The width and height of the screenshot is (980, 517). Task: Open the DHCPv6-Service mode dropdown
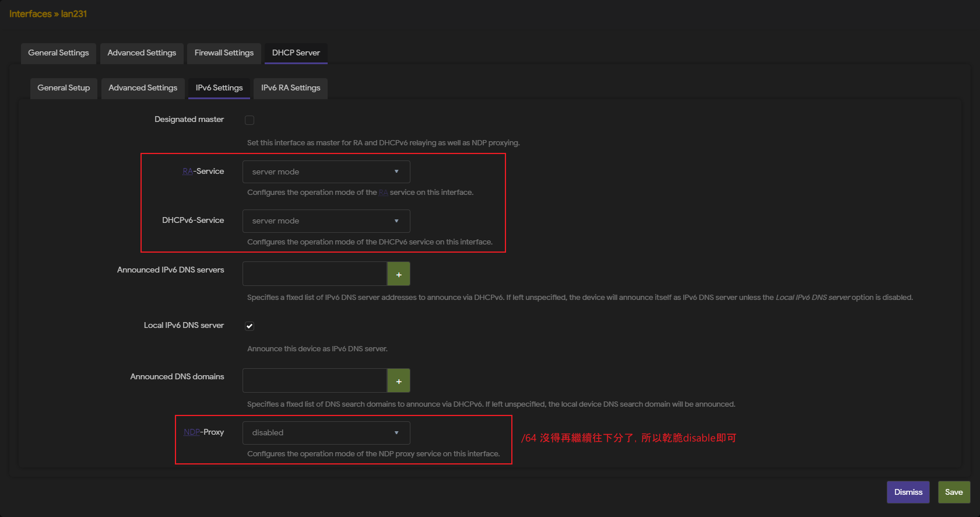pos(326,221)
